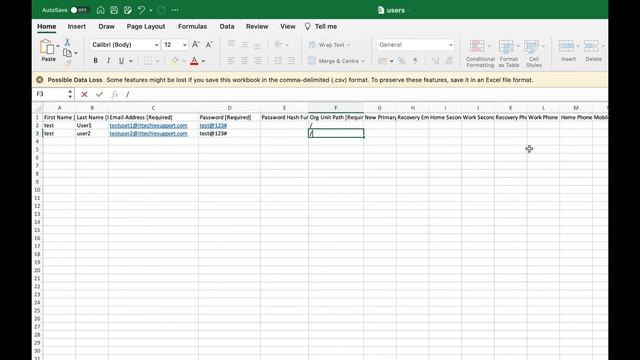Image resolution: width=640 pixels, height=360 pixels.
Task: Click the Cut scissors icon
Action: coord(67,42)
